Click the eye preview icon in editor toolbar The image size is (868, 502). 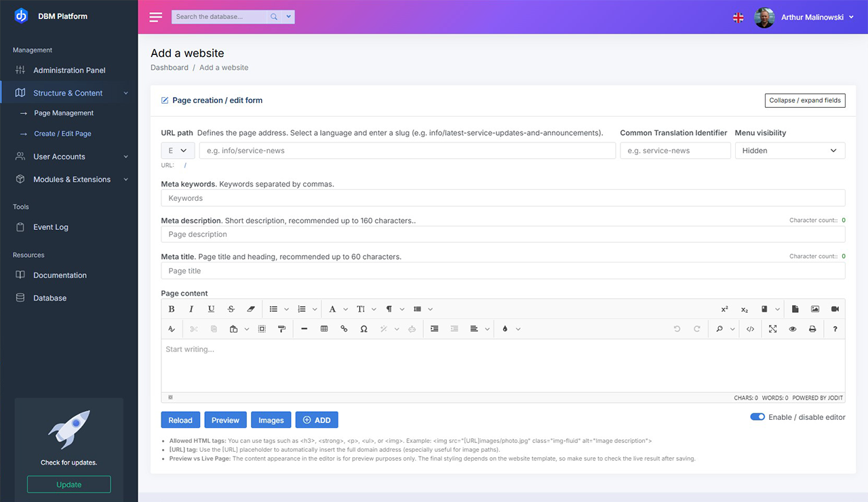point(792,329)
